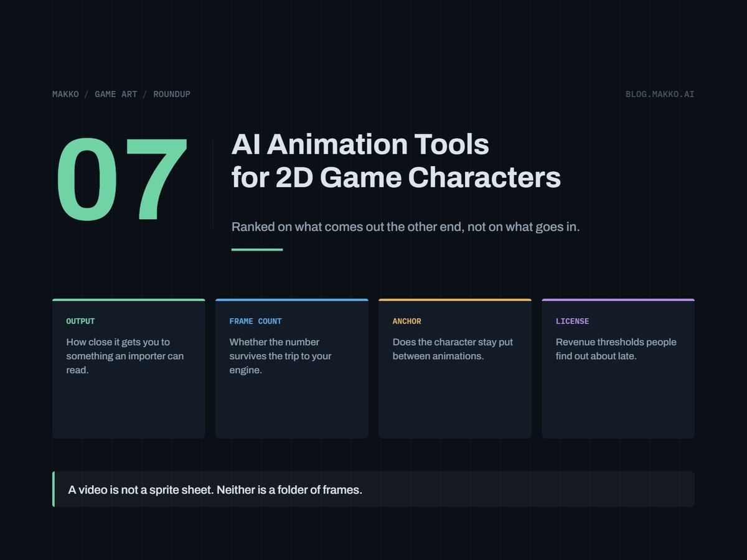Screen dimensions: 747x560
Task: Click the 'importer can read' card description
Action: point(125,356)
